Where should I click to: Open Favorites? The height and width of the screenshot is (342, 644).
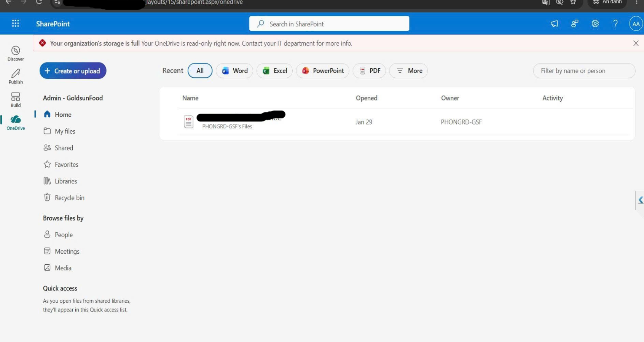(x=66, y=165)
